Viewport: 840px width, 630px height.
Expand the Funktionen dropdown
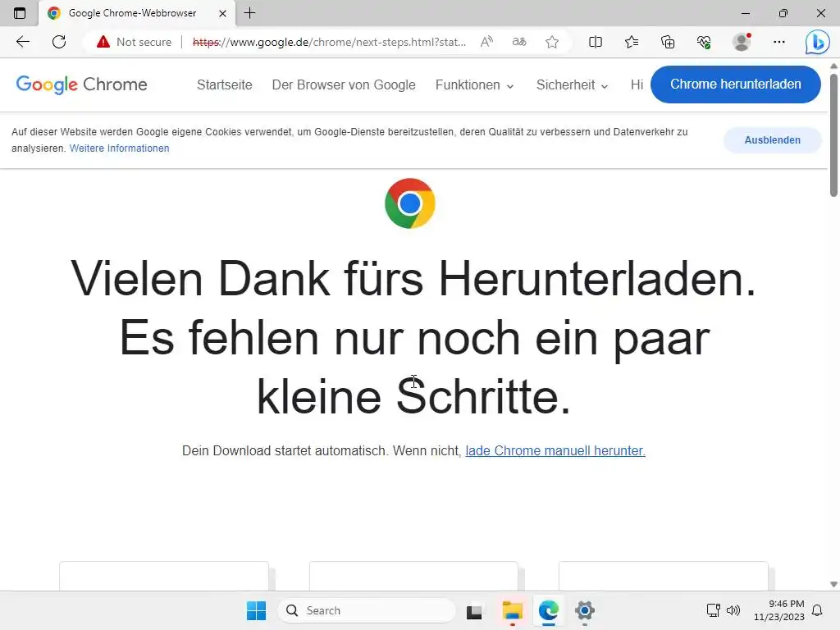tap(475, 84)
